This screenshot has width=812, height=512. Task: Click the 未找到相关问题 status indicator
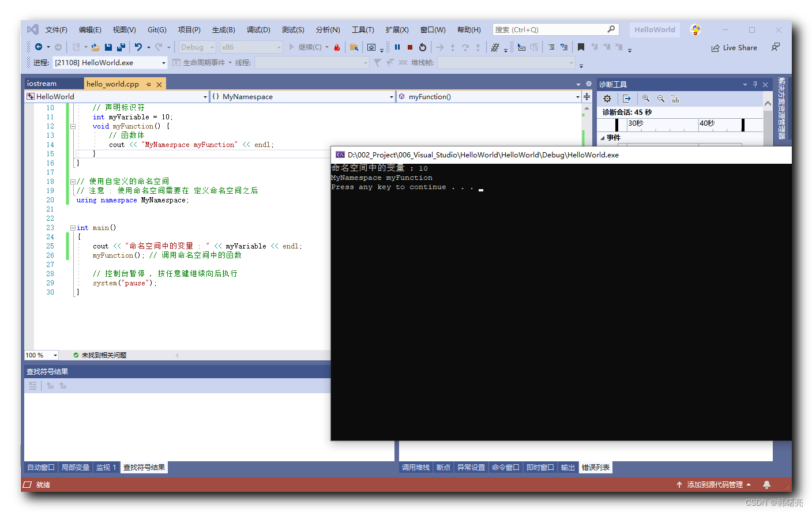(100, 355)
